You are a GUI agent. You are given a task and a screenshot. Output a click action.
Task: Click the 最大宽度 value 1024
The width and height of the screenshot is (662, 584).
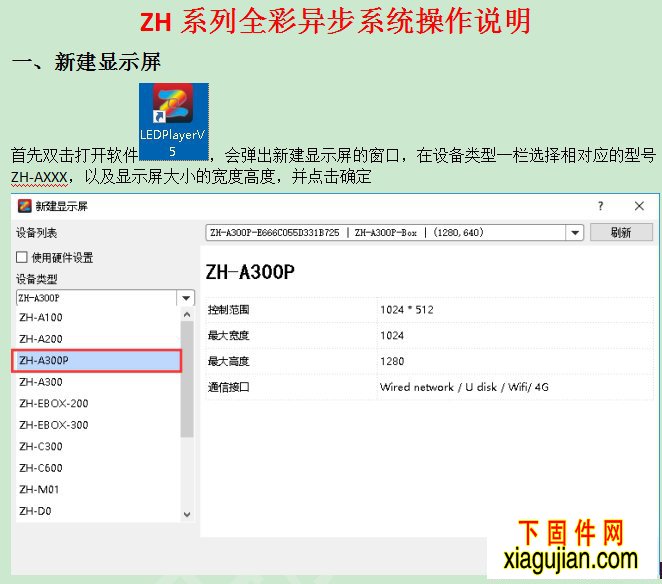(392, 336)
